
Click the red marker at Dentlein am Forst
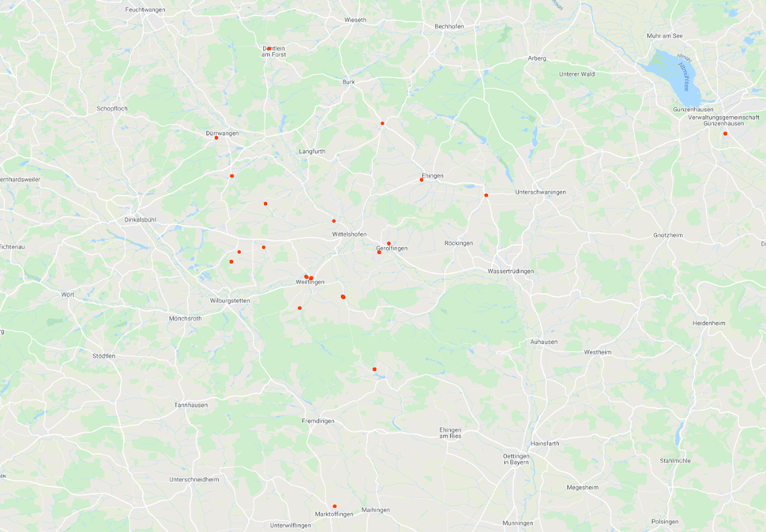(x=268, y=48)
